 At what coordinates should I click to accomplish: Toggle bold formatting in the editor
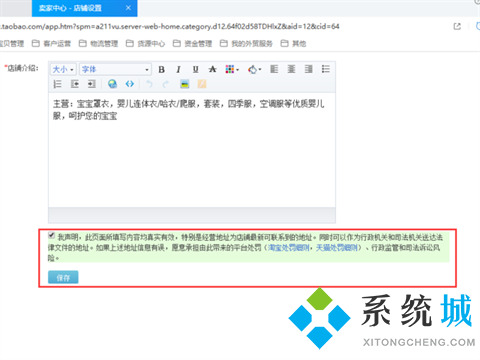point(162,69)
